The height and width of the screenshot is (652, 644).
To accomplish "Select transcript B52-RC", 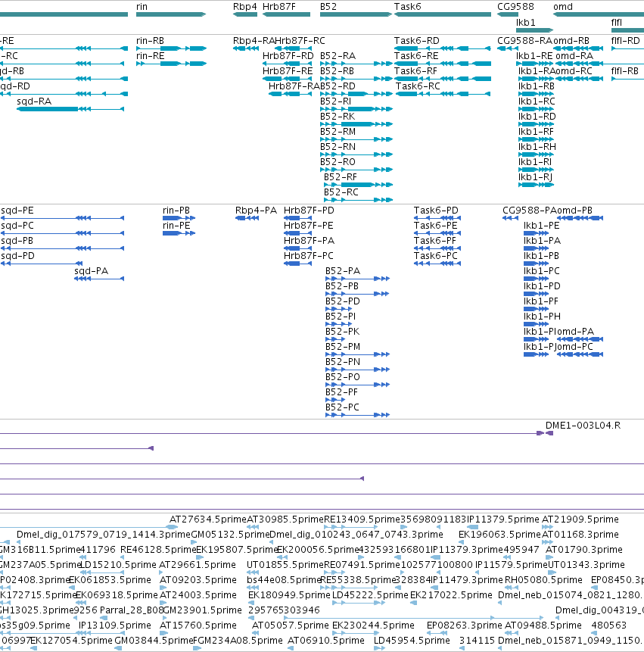I will point(358,200).
